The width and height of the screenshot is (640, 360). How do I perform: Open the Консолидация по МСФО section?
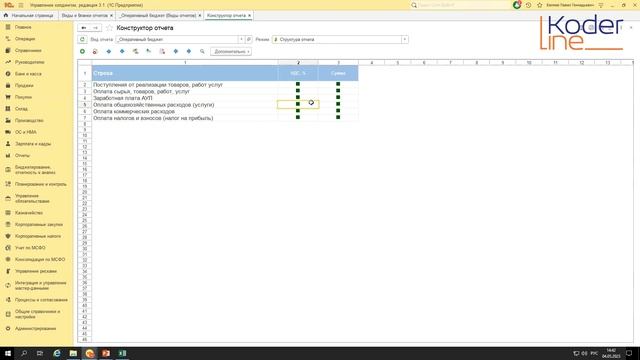click(x=40, y=259)
